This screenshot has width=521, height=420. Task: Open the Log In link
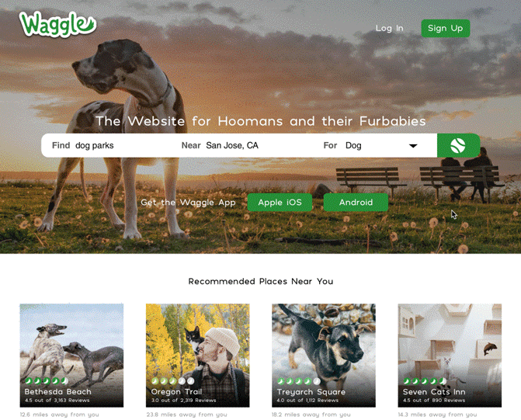coord(390,28)
